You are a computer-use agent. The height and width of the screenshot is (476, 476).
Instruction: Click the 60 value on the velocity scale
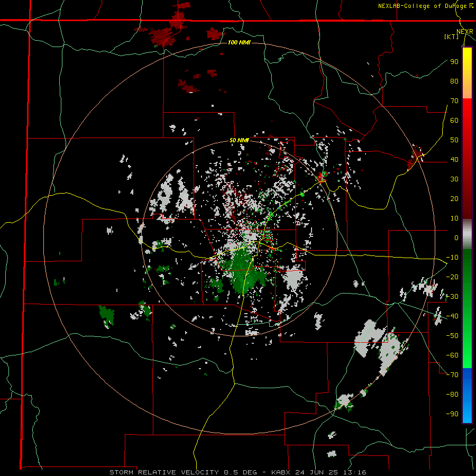click(454, 120)
